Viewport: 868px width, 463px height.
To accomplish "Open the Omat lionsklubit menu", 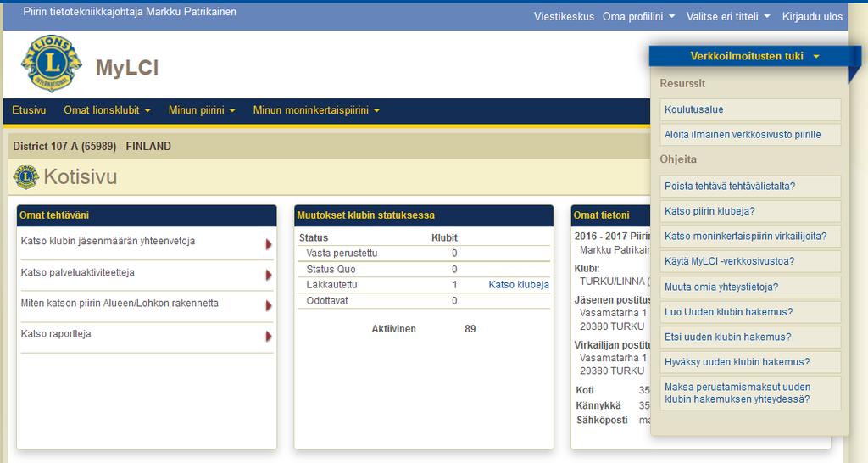I will 107,110.
